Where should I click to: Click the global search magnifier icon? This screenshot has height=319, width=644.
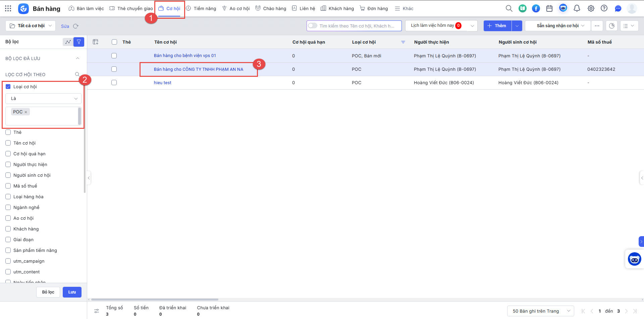[509, 8]
